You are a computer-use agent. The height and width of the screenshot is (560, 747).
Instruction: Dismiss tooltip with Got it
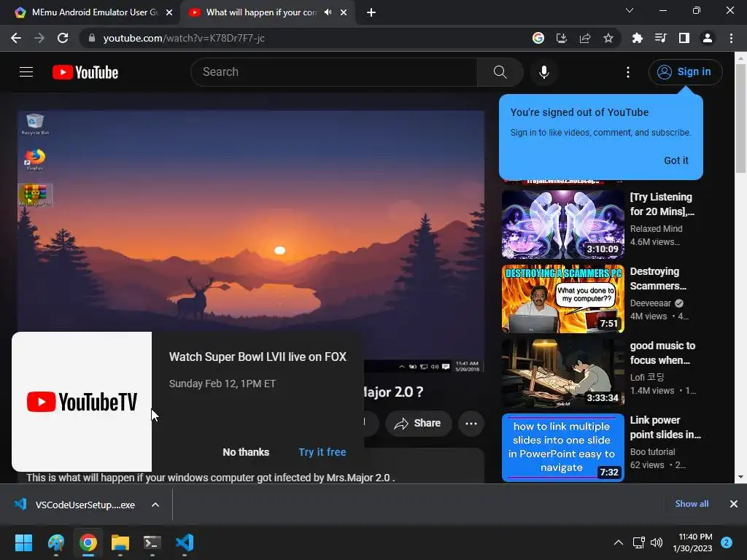[x=676, y=160]
